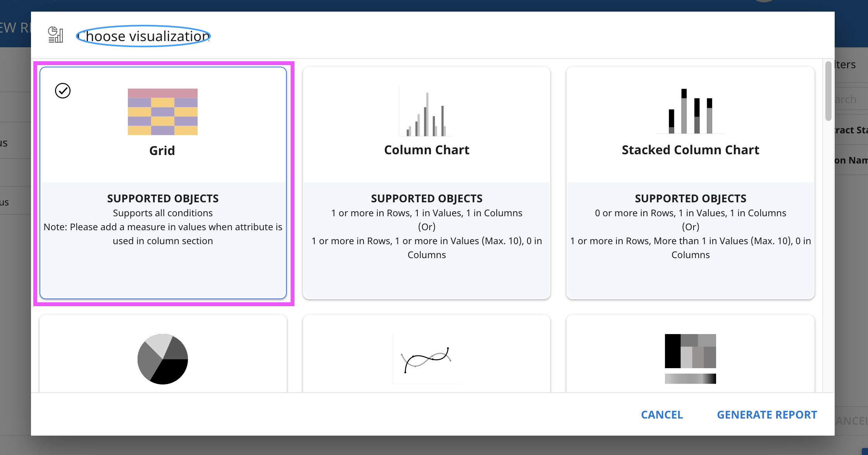Click the visualization chart icon in header

click(55, 35)
